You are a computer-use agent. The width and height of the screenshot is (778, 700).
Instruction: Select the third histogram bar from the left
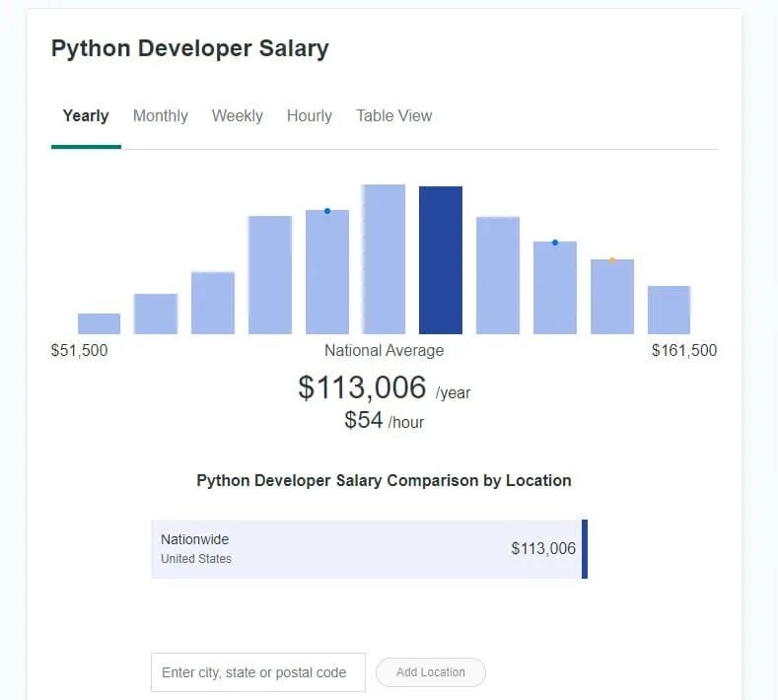tap(213, 303)
